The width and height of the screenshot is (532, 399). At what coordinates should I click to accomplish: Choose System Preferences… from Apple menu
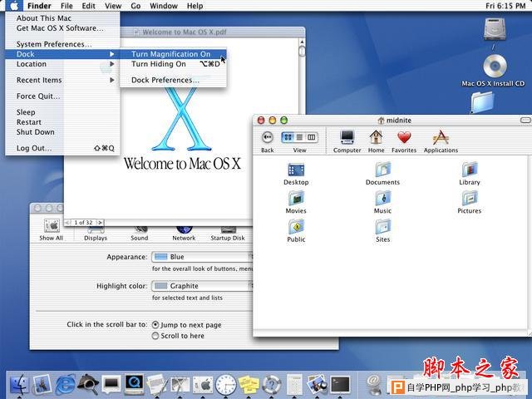(x=62, y=44)
